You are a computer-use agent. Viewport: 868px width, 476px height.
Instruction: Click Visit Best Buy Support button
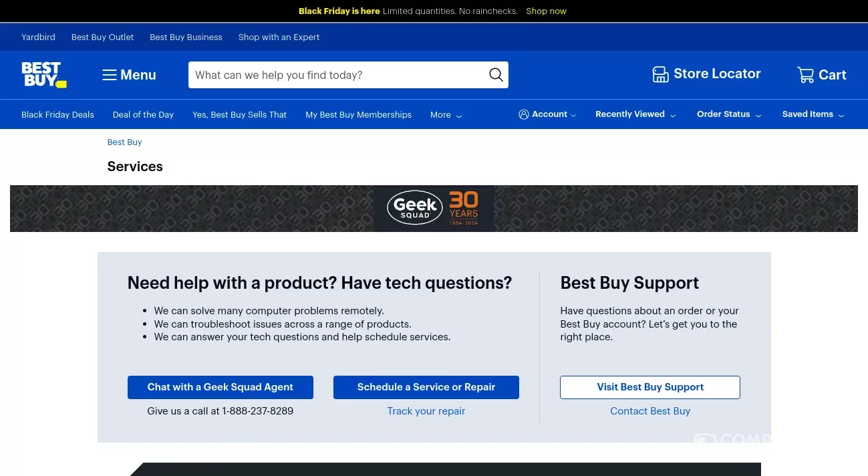[650, 387]
